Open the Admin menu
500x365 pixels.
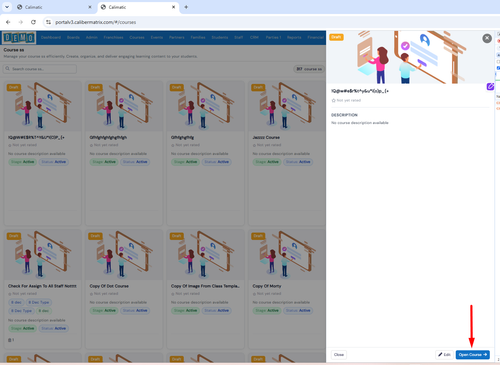coord(92,37)
